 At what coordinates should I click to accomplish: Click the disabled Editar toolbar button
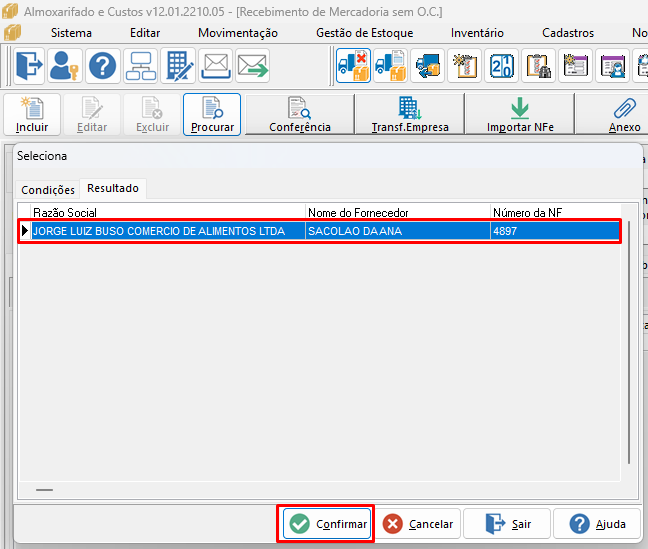tap(92, 115)
